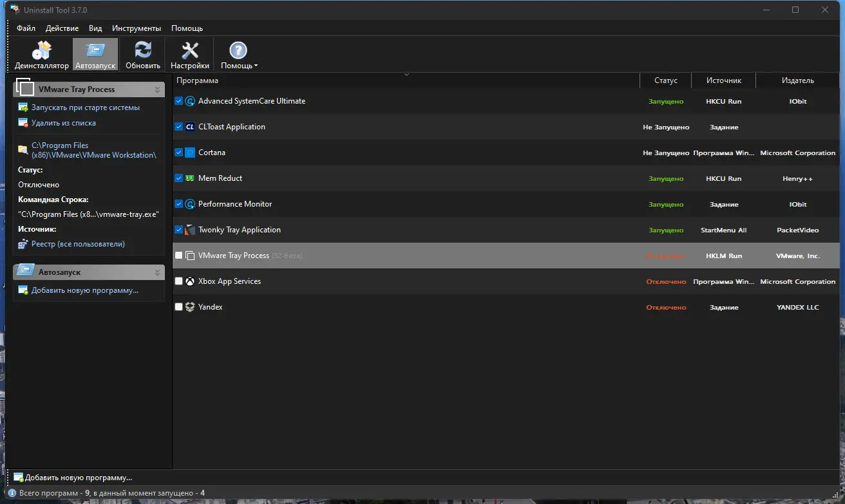845x504 pixels.
Task: Sort by the Статус column header
Action: [666, 80]
